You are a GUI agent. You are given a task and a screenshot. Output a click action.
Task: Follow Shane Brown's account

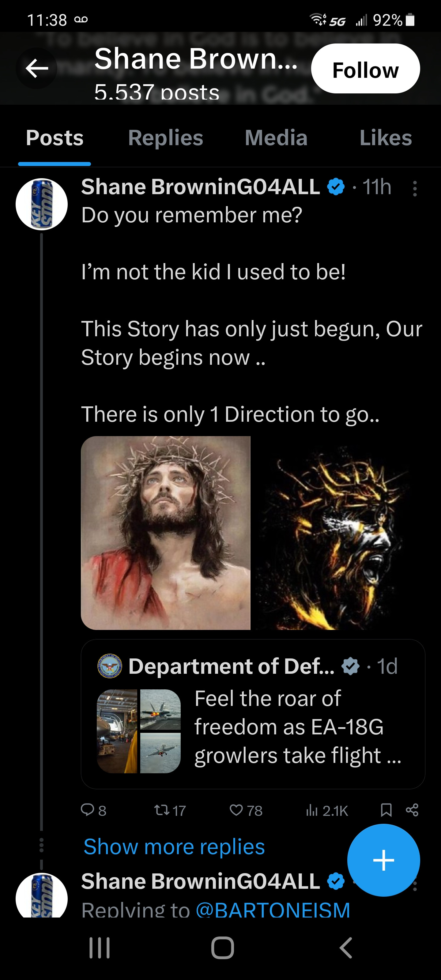click(x=365, y=69)
